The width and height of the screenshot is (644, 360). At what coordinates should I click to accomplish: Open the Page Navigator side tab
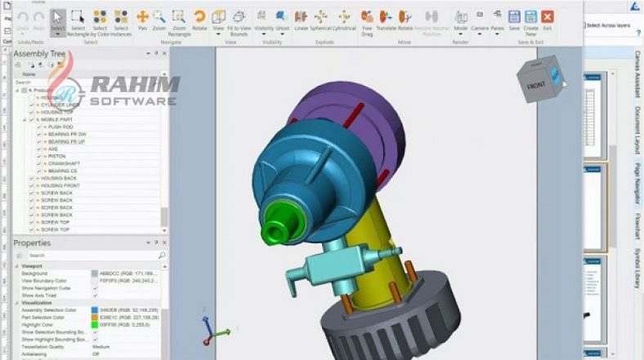tap(637, 184)
